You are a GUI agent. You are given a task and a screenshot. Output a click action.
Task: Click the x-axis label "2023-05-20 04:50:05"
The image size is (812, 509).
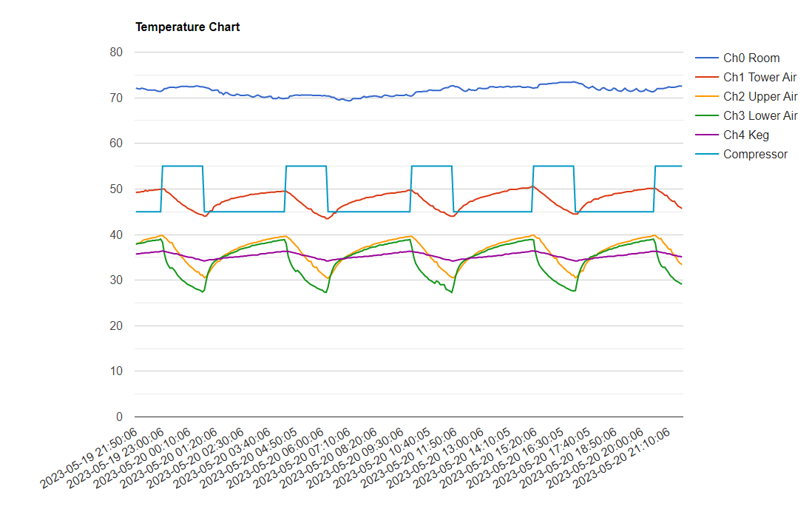pos(249,458)
